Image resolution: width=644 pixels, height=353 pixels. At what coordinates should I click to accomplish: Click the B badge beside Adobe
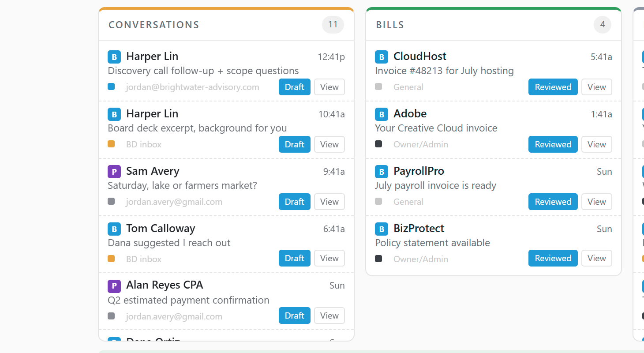pyautogui.click(x=382, y=114)
